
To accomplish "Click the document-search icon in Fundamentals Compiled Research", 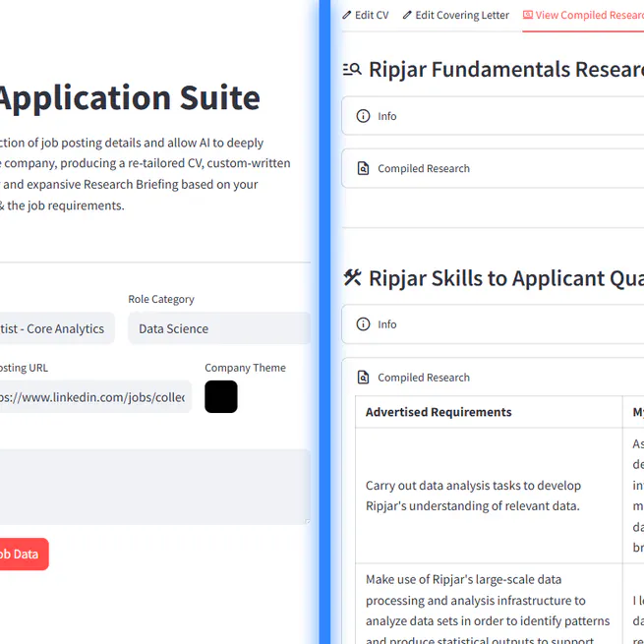I will [363, 168].
